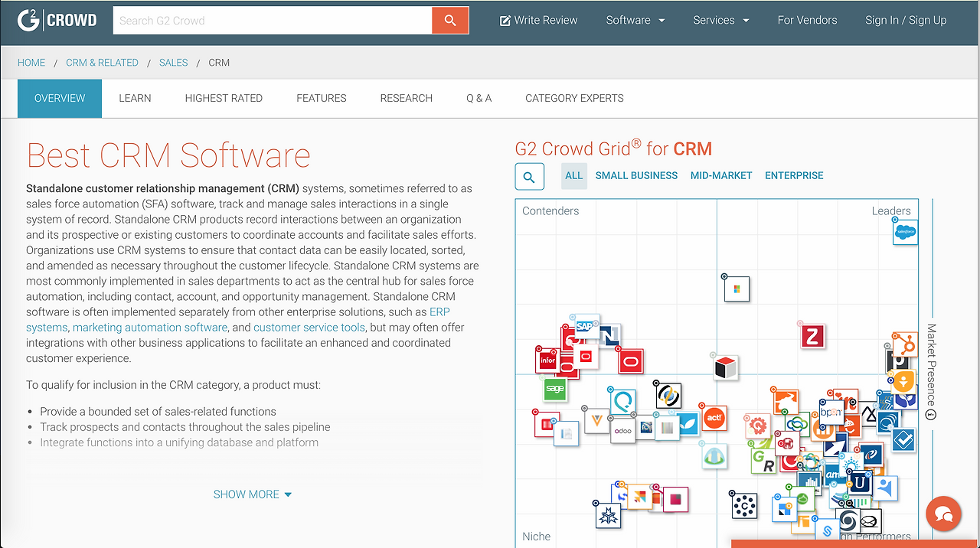Viewport: 980px width, 548px height.
Task: Filter grid by SMALL BUSINESS
Action: [x=636, y=175]
